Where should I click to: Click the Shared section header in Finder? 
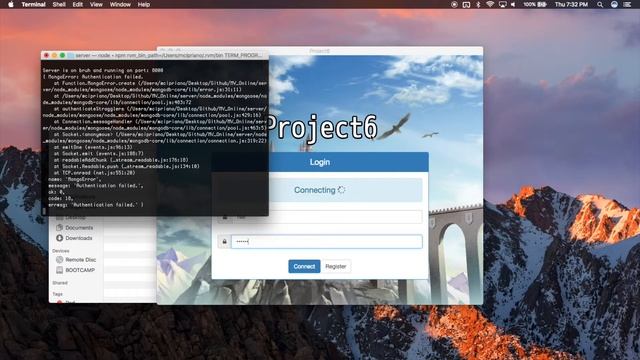(x=60, y=282)
